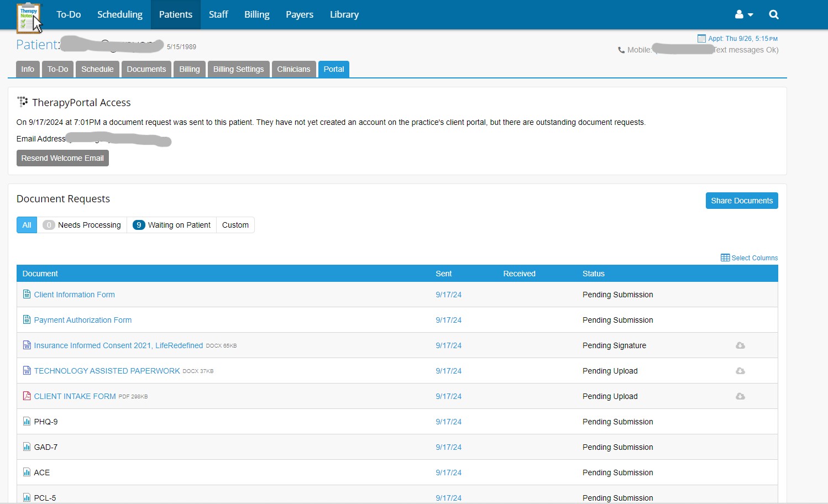Open the patient Schedule tab

click(97, 69)
